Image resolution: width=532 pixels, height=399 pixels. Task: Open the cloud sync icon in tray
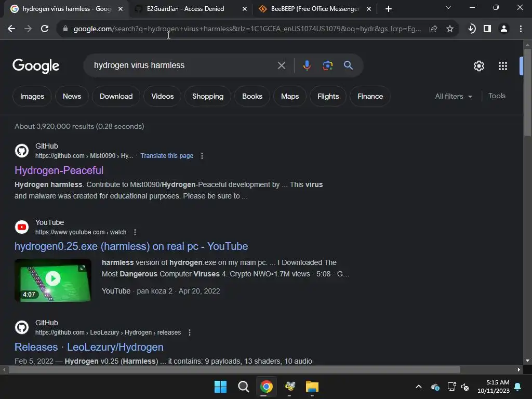click(x=435, y=387)
